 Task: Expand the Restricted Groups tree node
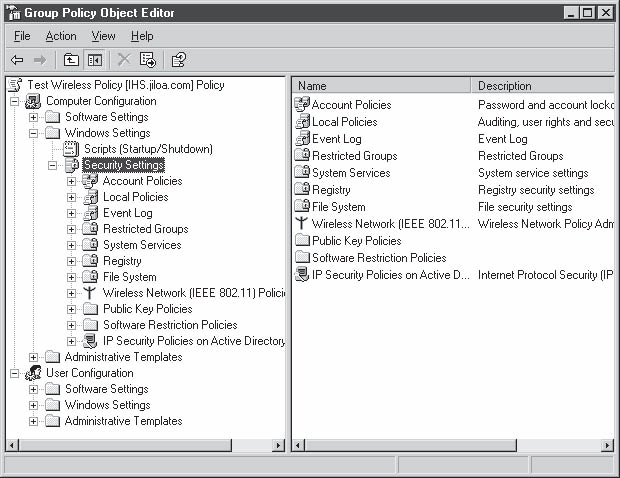pyautogui.click(x=71, y=229)
